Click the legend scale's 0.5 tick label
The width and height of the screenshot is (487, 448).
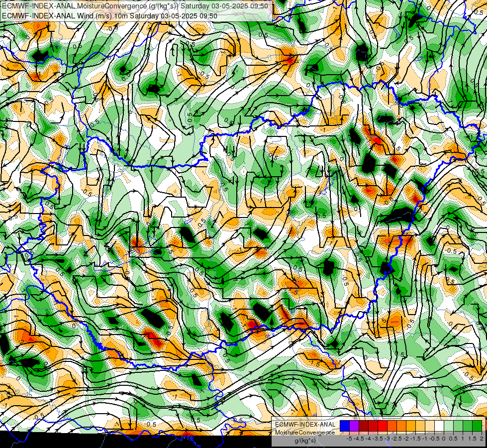click(x=453, y=439)
